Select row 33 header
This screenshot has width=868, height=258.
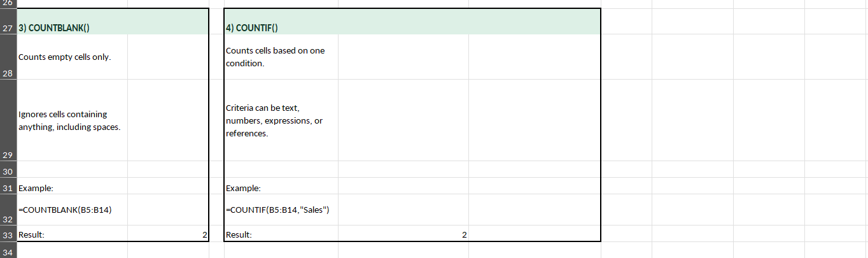(x=8, y=235)
